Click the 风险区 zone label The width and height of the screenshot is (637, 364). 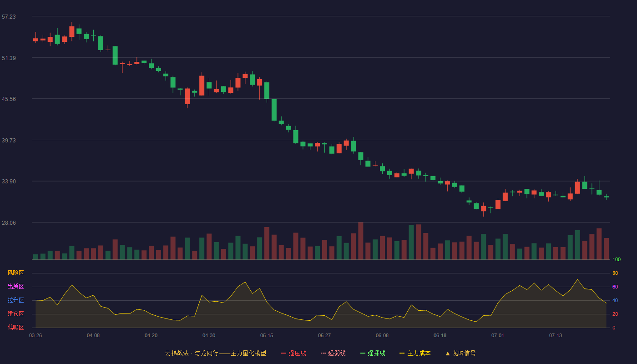click(x=15, y=273)
